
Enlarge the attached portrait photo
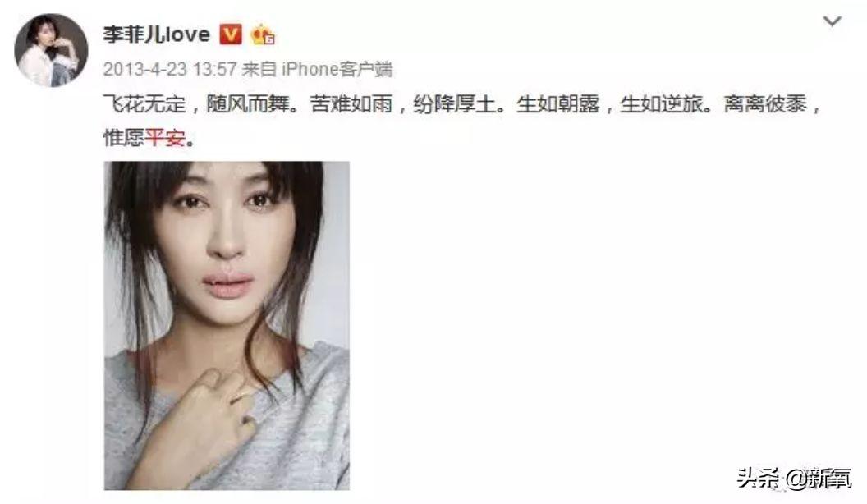point(227,326)
